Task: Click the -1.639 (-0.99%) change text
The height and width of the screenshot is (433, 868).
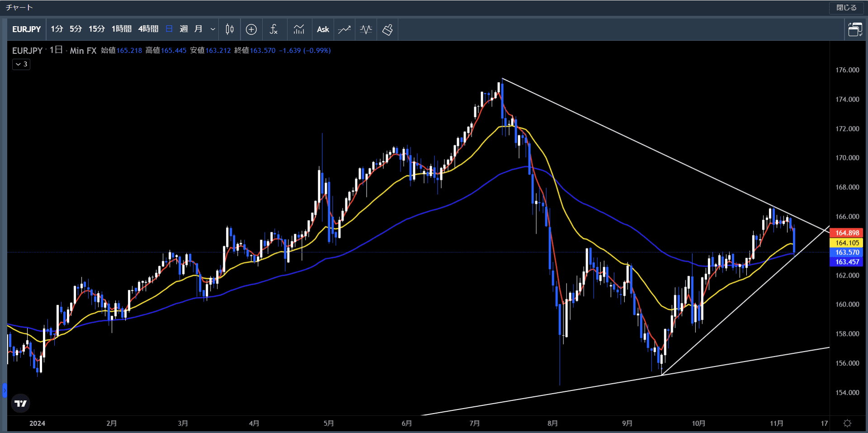Action: tap(305, 51)
